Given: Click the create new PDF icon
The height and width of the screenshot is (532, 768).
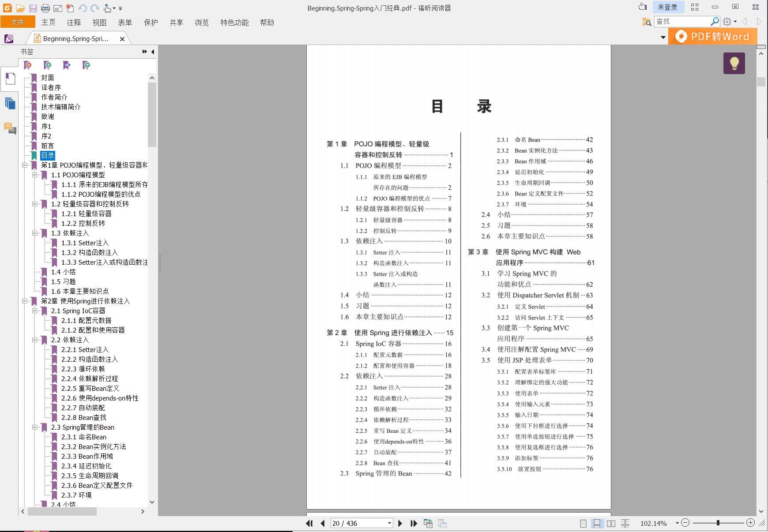Looking at the screenshot, I should [x=70, y=8].
